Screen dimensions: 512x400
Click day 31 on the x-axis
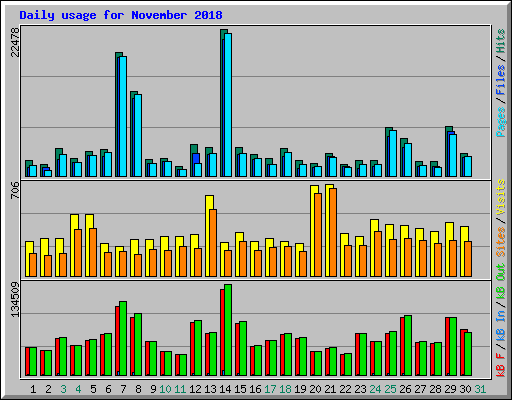(480, 389)
